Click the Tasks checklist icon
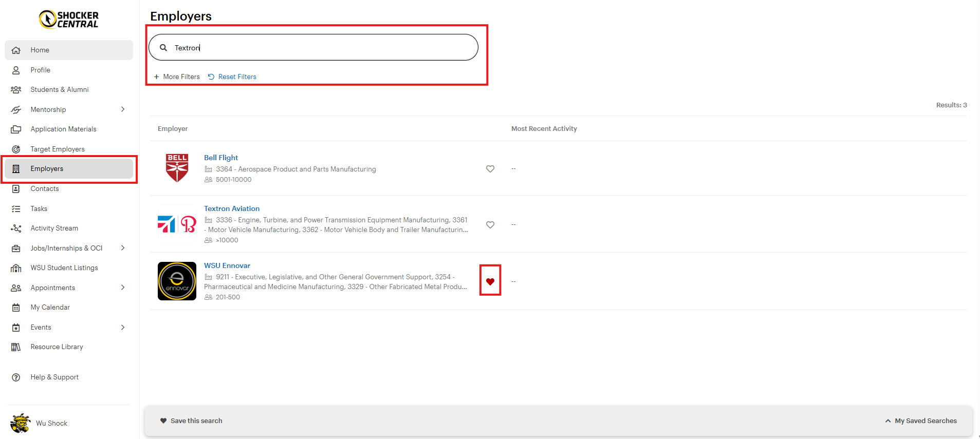Image resolution: width=980 pixels, height=439 pixels. [x=16, y=209]
